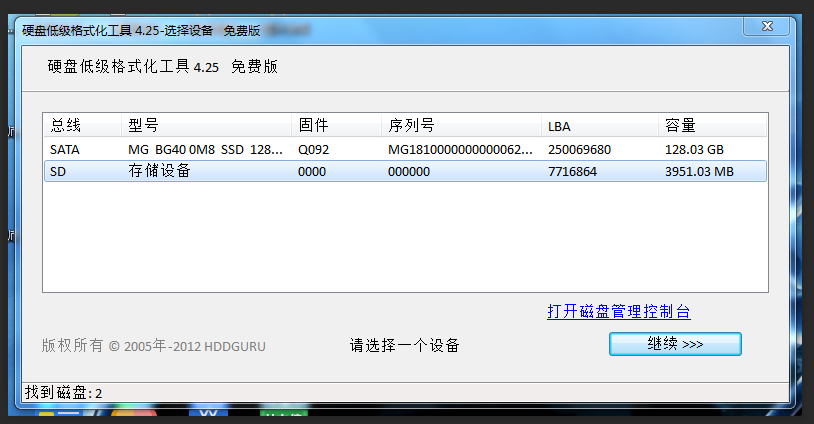Click the 请选择一个设备 prompt text

point(404,345)
